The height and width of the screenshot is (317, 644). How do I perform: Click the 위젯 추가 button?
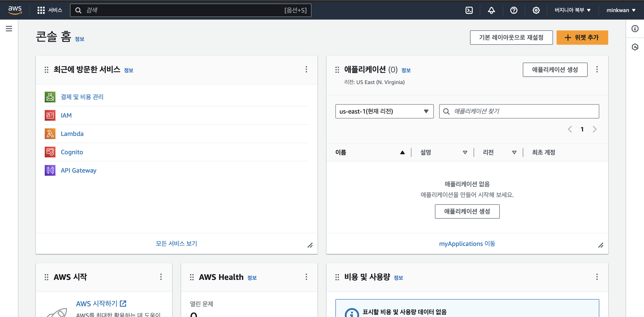pos(582,38)
